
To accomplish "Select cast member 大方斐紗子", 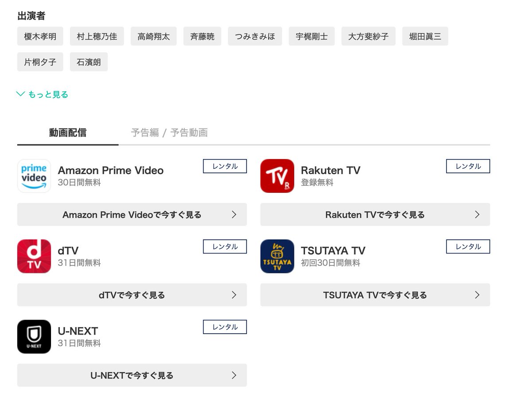I will [368, 36].
